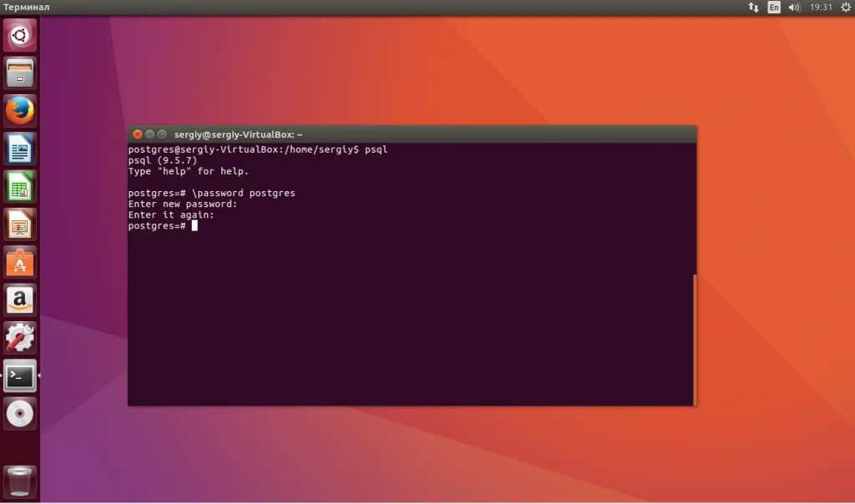This screenshot has height=504, width=855.
Task: Open LibreOffice Calc spreadsheet
Action: click(20, 187)
